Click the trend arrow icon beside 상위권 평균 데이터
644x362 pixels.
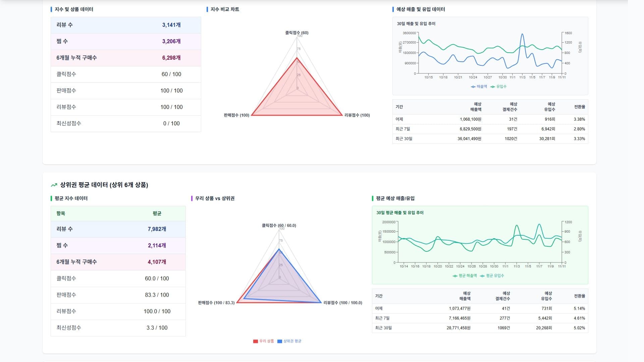click(54, 185)
